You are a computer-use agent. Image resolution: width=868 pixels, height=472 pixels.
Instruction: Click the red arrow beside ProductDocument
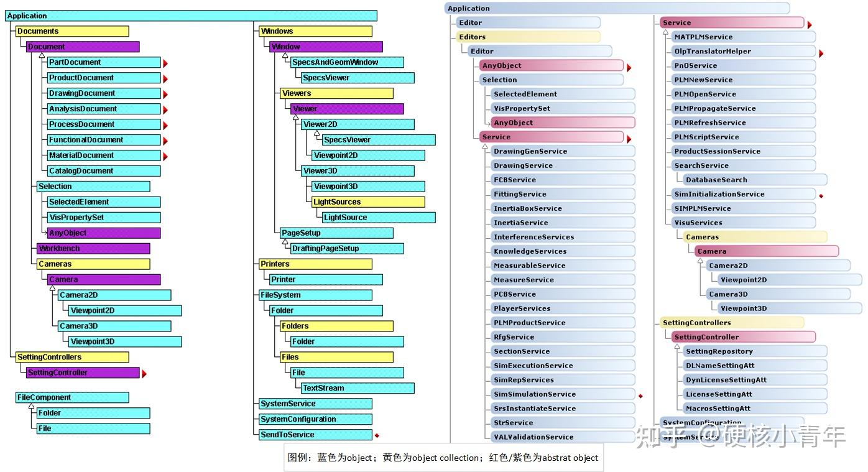click(165, 78)
